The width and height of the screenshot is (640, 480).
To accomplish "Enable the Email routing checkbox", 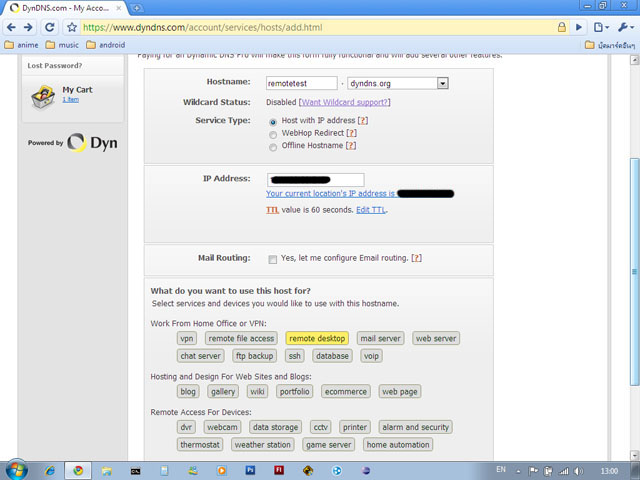I will [272, 259].
